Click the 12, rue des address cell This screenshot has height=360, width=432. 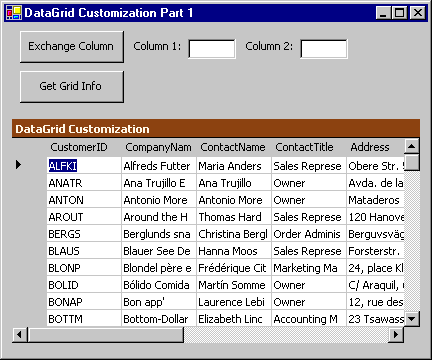(x=375, y=301)
